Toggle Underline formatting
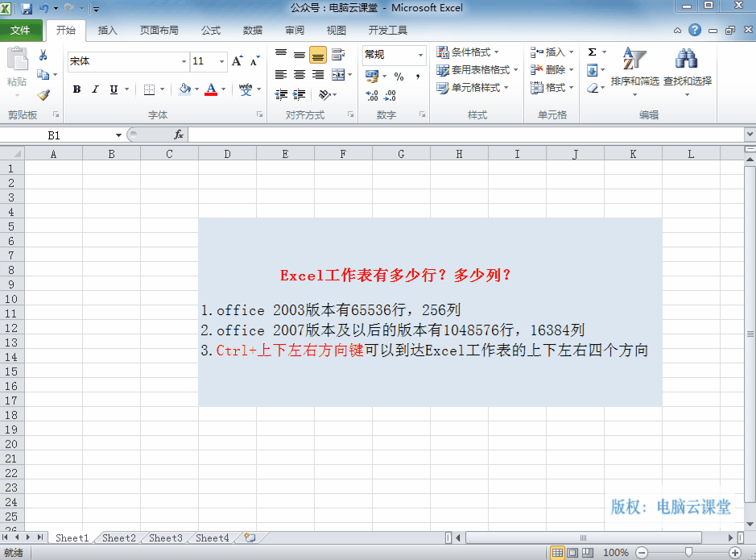756x560 pixels. pos(114,89)
